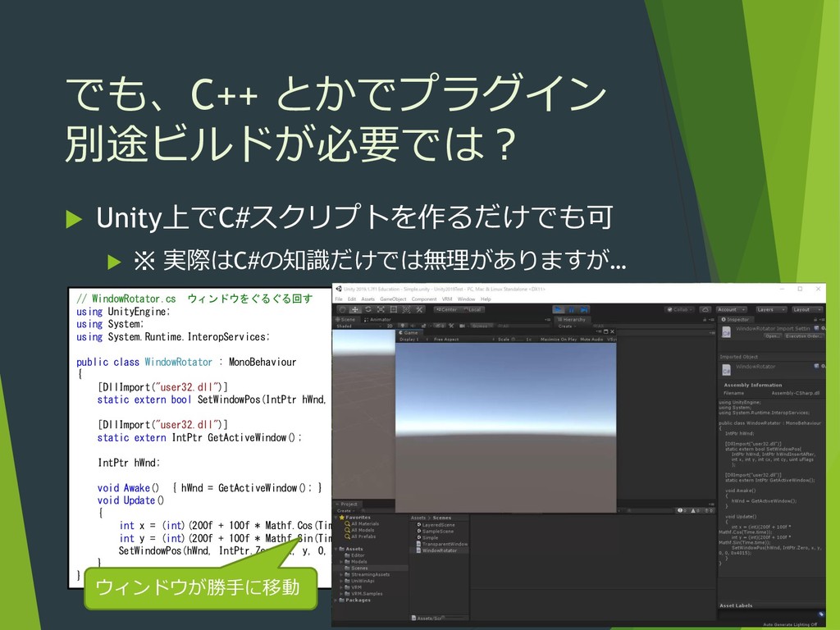The image size is (840, 630).
Task: Click the Play button
Action: pyautogui.click(x=558, y=309)
